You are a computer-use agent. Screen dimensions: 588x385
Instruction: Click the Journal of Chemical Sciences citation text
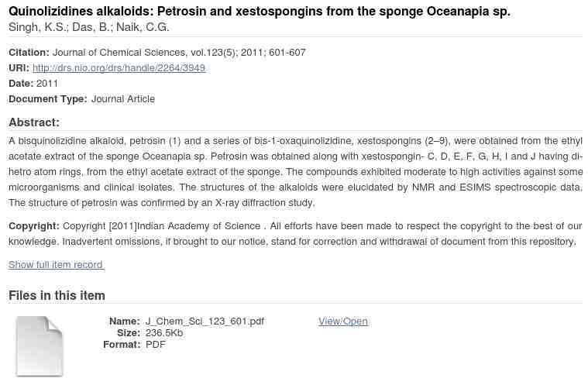click(179, 53)
